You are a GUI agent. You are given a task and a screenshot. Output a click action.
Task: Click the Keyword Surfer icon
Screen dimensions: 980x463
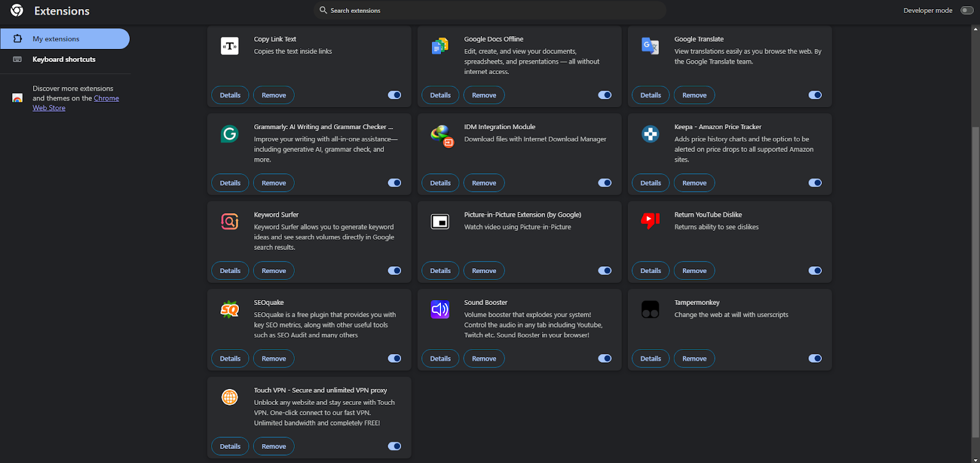point(230,221)
